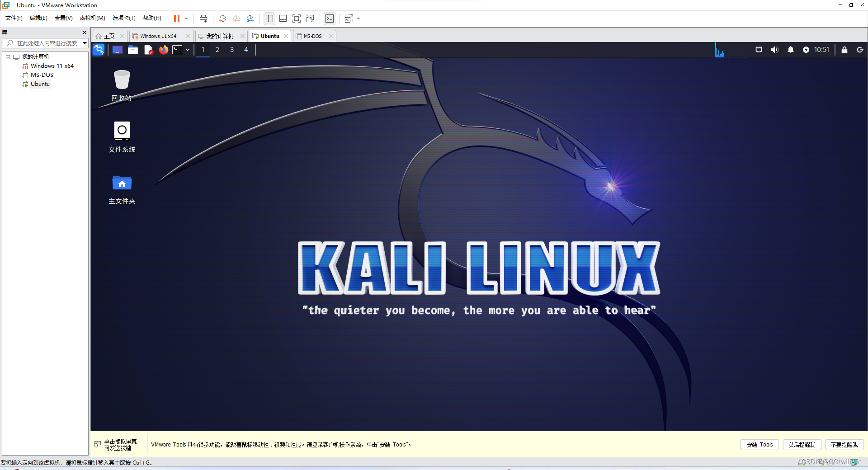Image resolution: width=868 pixels, height=470 pixels.
Task: Open the library search dropdown arrow
Action: pyautogui.click(x=85, y=43)
